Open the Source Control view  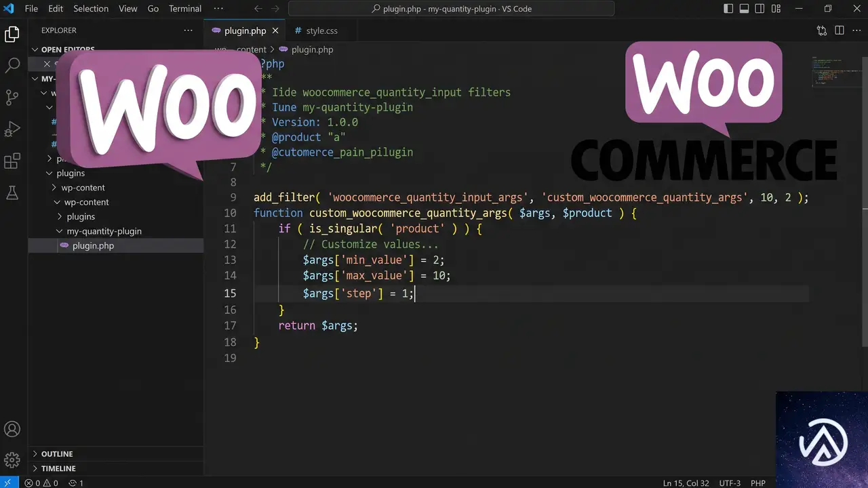point(12,98)
